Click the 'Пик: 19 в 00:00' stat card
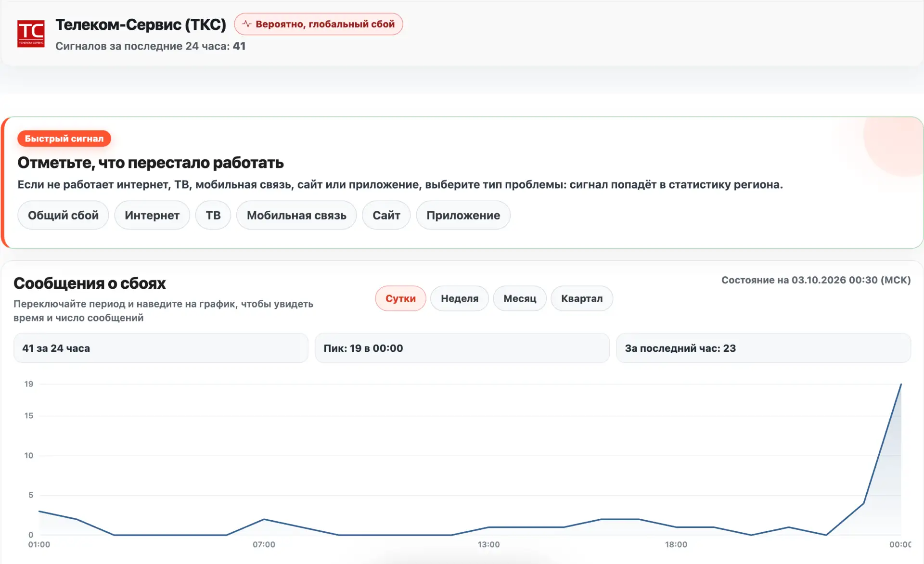The height and width of the screenshot is (564, 924). pyautogui.click(x=462, y=348)
